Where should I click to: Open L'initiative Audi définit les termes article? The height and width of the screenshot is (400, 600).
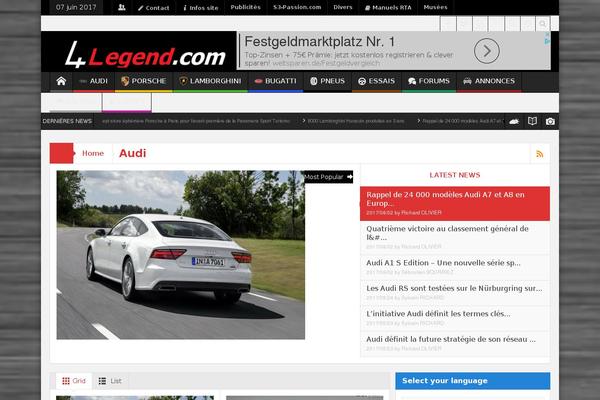pos(455,318)
